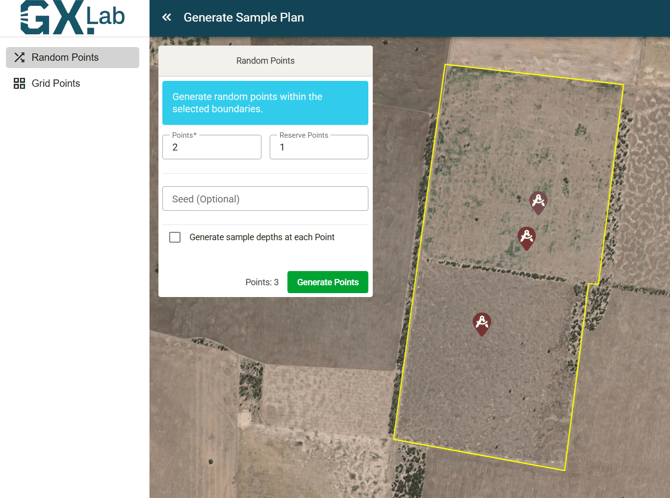This screenshot has height=498, width=670.
Task: Click the 'Points: 3' count label
Action: pos(262,282)
